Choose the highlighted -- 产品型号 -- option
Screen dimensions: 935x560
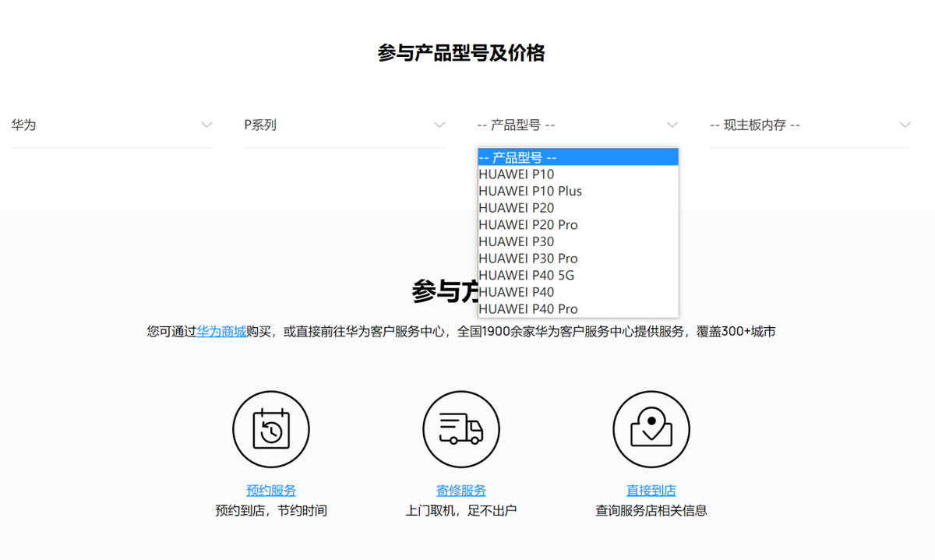pyautogui.click(x=578, y=157)
